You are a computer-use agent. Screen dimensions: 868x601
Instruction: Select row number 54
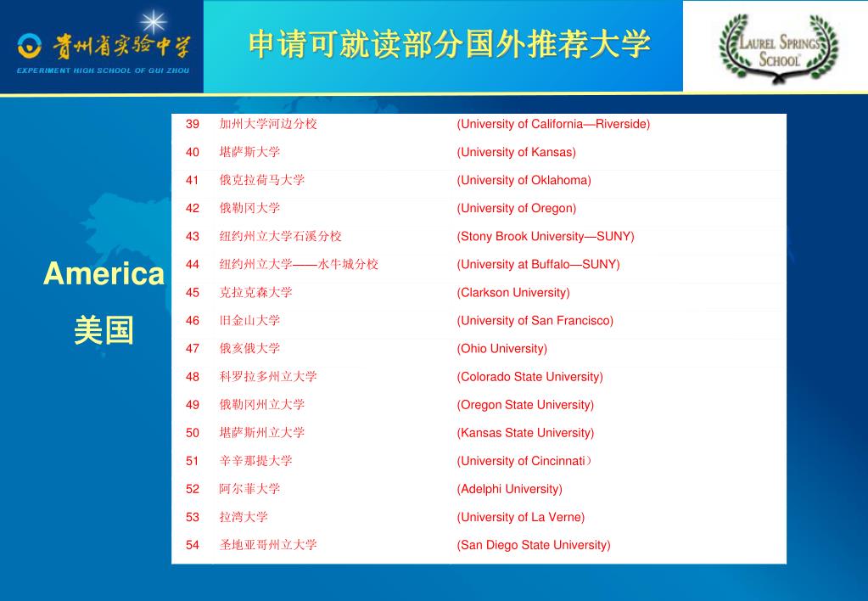pyautogui.click(x=192, y=545)
